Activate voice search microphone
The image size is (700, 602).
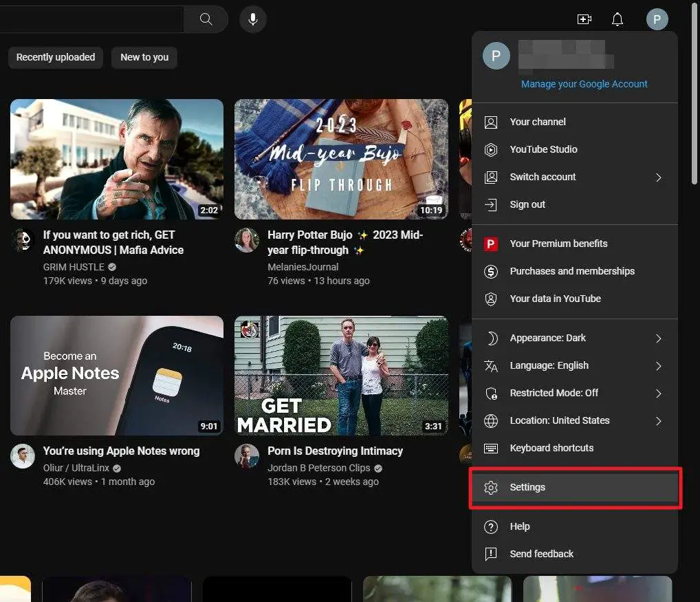[x=252, y=19]
